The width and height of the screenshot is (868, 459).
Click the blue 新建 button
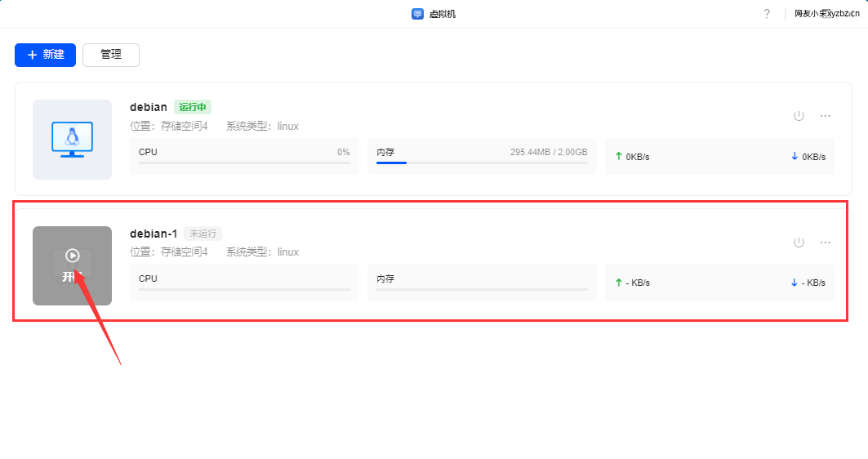(x=45, y=55)
